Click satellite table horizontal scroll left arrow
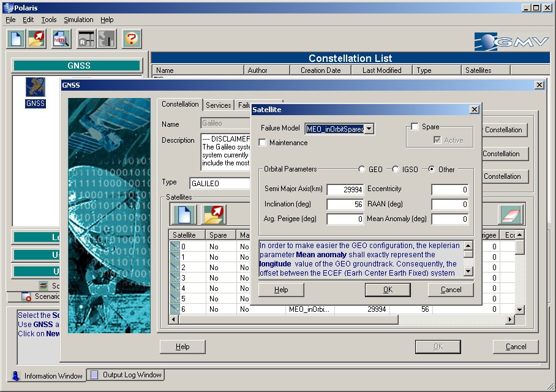556x392 pixels. [x=174, y=319]
